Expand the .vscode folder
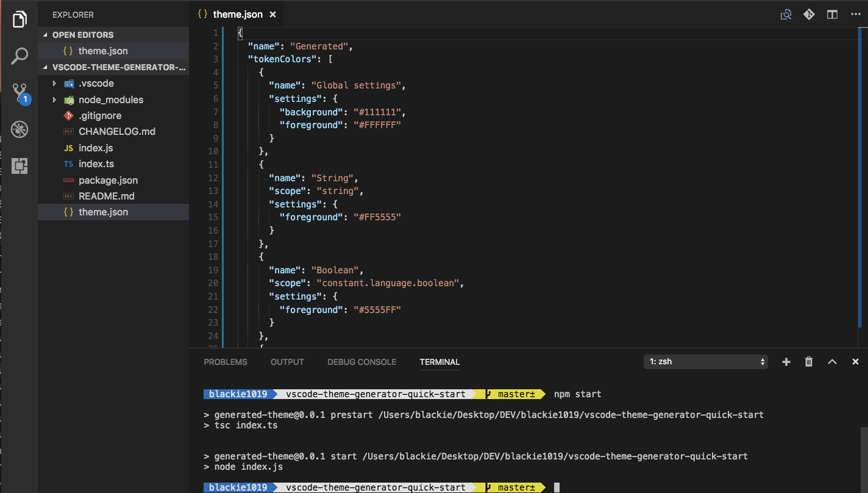The width and height of the screenshot is (868, 493). 54,84
